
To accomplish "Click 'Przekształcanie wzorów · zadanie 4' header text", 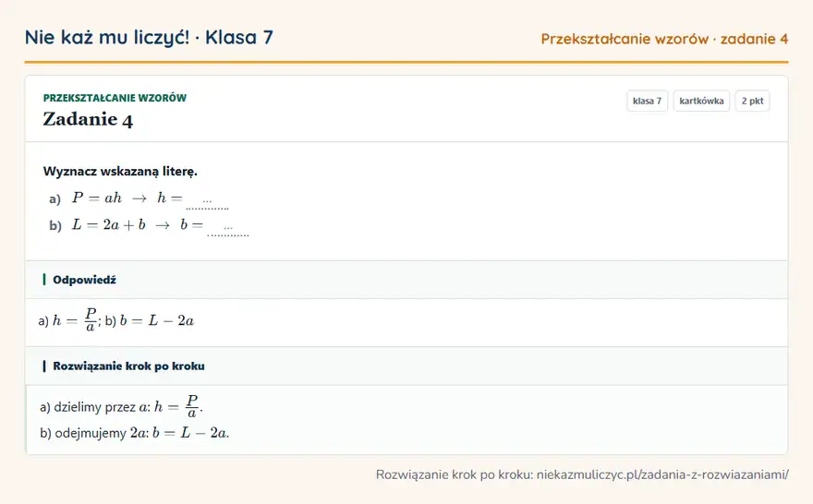I will [x=664, y=39].
